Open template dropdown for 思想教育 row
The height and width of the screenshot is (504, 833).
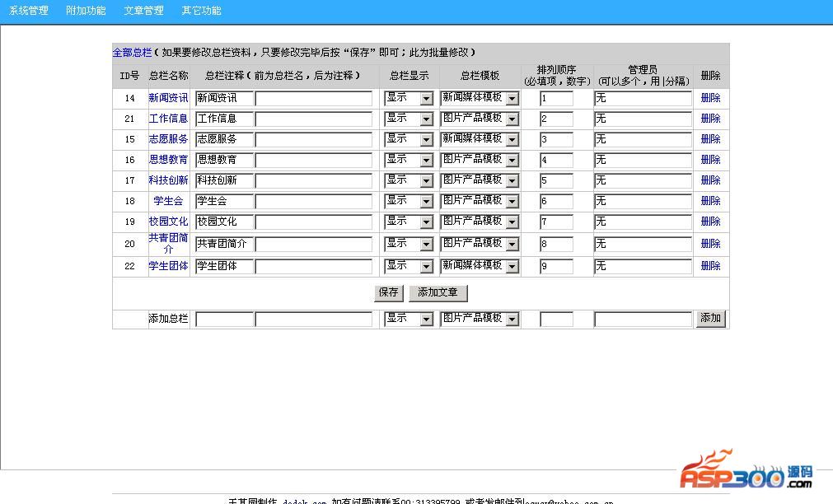tap(480, 160)
